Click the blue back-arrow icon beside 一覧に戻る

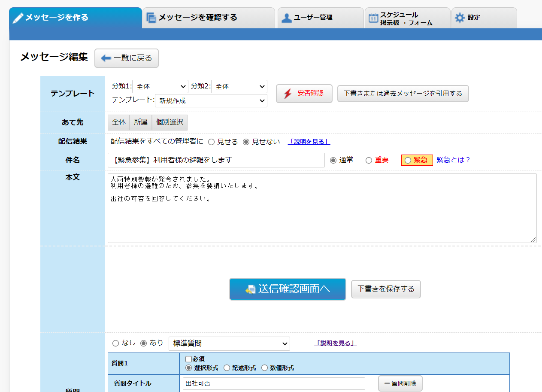pos(106,58)
